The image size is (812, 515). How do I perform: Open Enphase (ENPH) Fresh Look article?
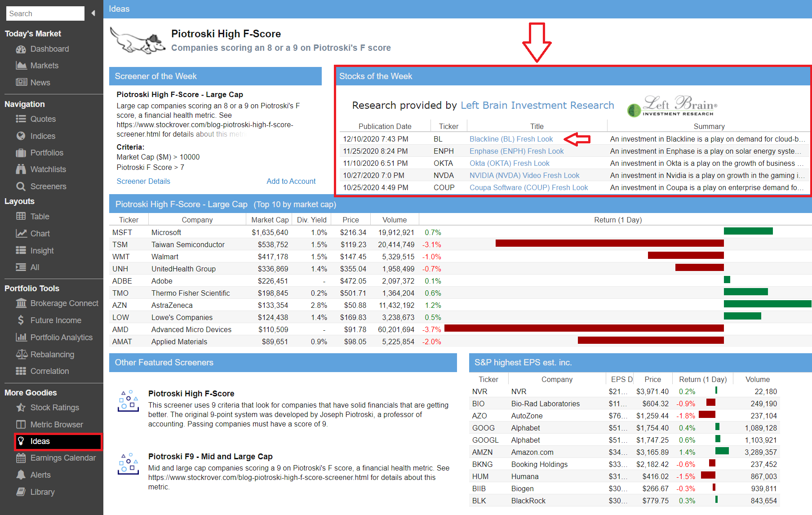pyautogui.click(x=517, y=151)
